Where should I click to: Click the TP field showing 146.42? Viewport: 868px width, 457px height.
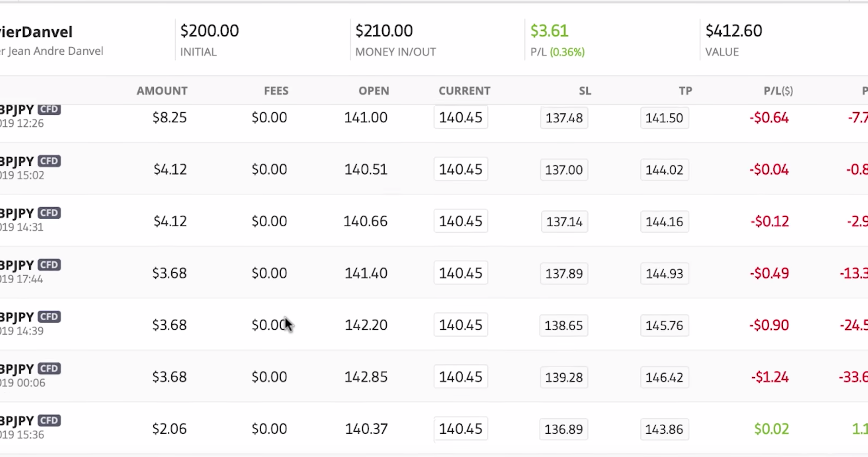point(664,377)
